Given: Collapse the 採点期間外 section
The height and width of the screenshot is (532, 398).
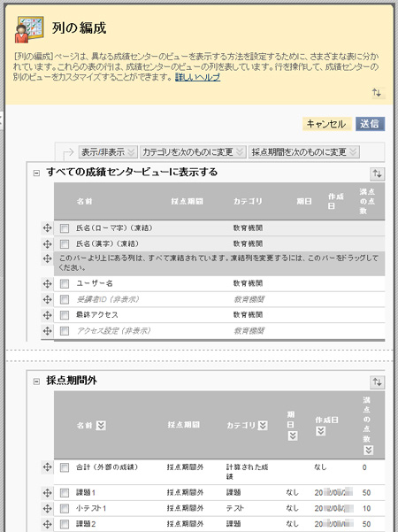Looking at the screenshot, I should [x=36, y=382].
